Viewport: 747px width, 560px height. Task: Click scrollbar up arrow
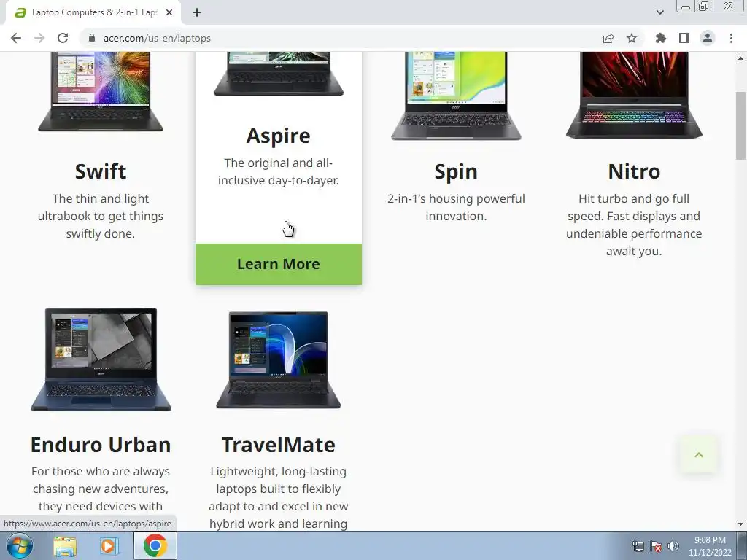click(x=740, y=58)
